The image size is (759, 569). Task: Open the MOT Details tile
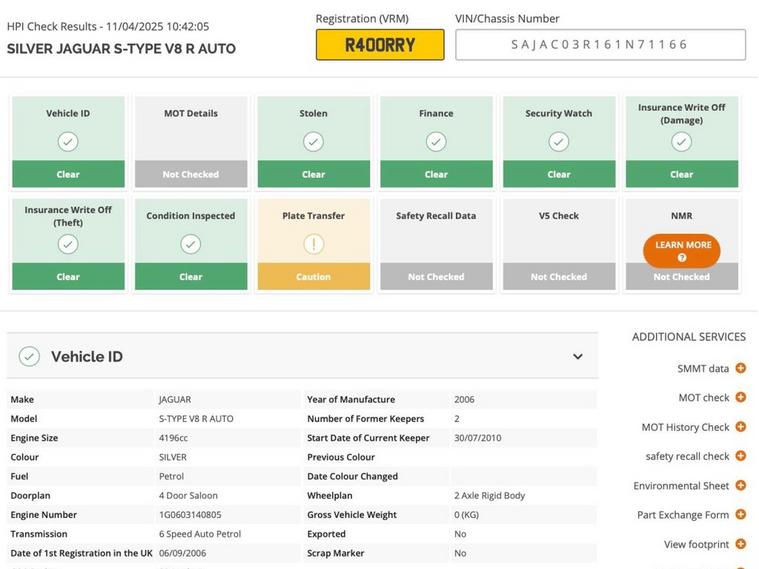(x=191, y=142)
